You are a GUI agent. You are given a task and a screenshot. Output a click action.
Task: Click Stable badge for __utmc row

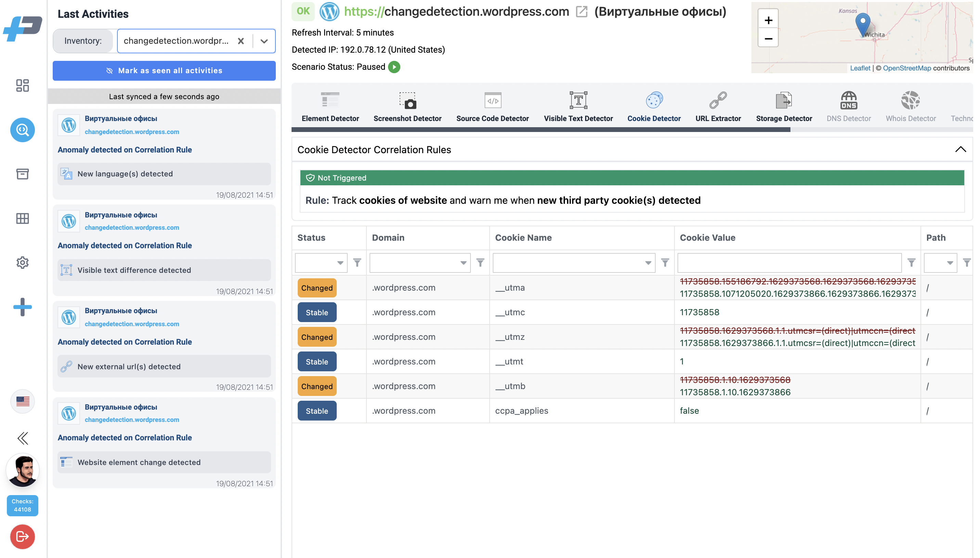click(317, 312)
